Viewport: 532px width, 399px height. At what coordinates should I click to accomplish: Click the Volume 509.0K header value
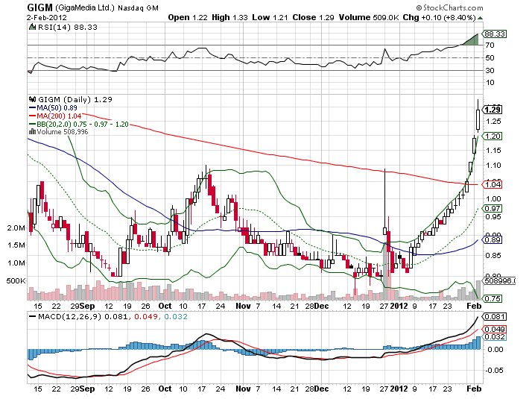[x=369, y=17]
